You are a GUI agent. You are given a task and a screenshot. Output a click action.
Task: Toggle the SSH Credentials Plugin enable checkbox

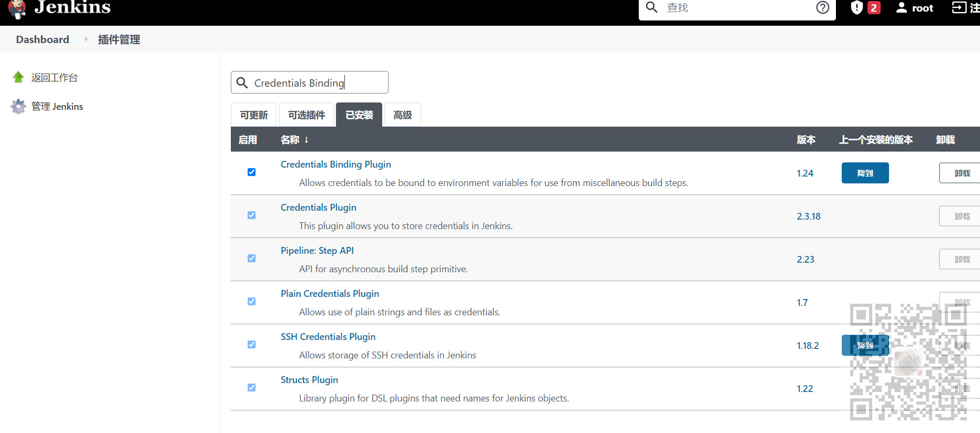pyautogui.click(x=251, y=345)
